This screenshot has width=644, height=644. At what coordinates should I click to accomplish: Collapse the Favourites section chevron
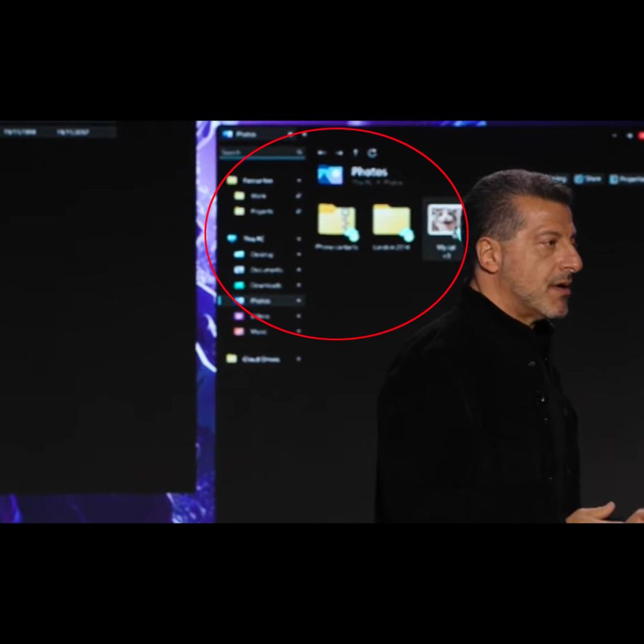[299, 180]
